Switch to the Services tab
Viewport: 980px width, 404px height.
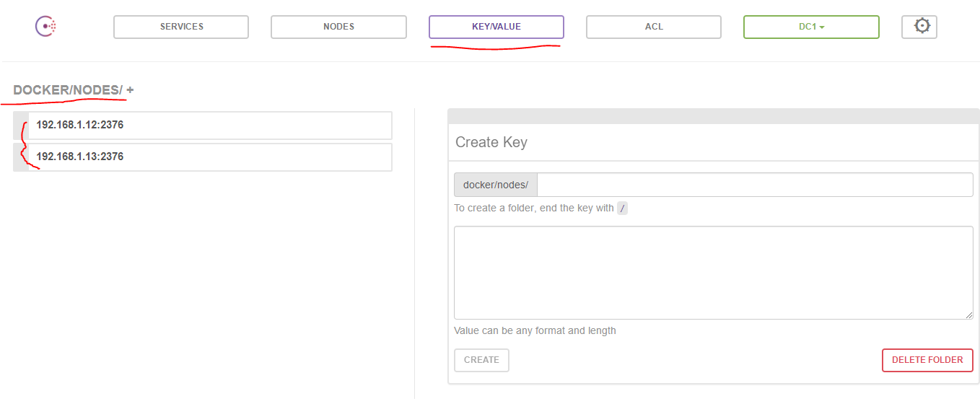(x=181, y=27)
